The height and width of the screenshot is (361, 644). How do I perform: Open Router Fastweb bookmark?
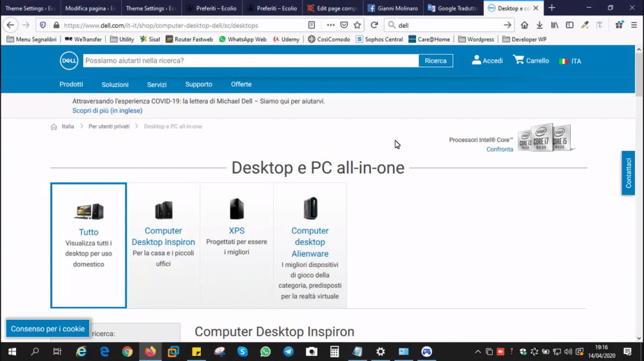[189, 39]
